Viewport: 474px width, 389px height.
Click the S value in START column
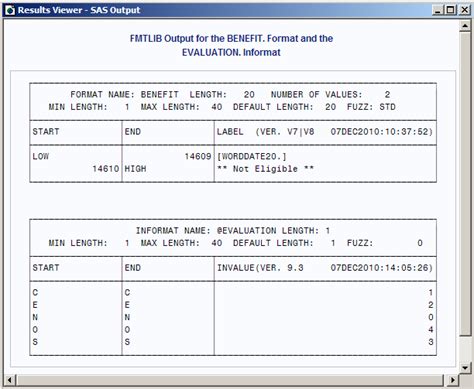(x=35, y=342)
